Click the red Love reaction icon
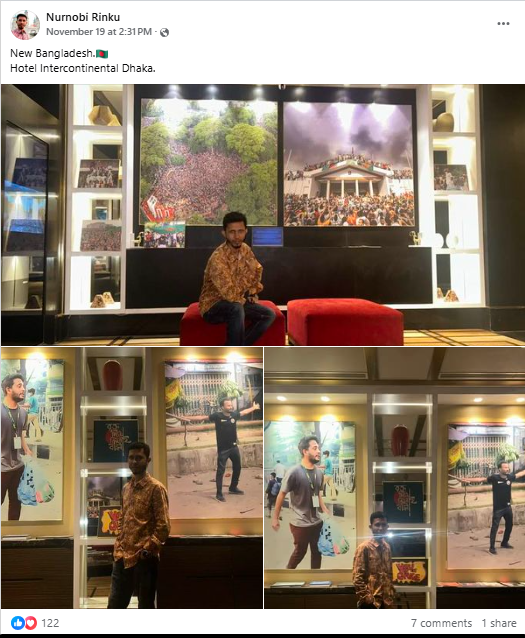 tap(31, 623)
